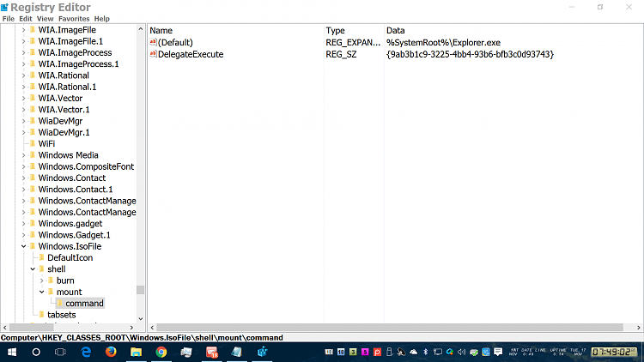This screenshot has height=362, width=644.
Task: Click the registry path in status bar
Action: (142, 338)
